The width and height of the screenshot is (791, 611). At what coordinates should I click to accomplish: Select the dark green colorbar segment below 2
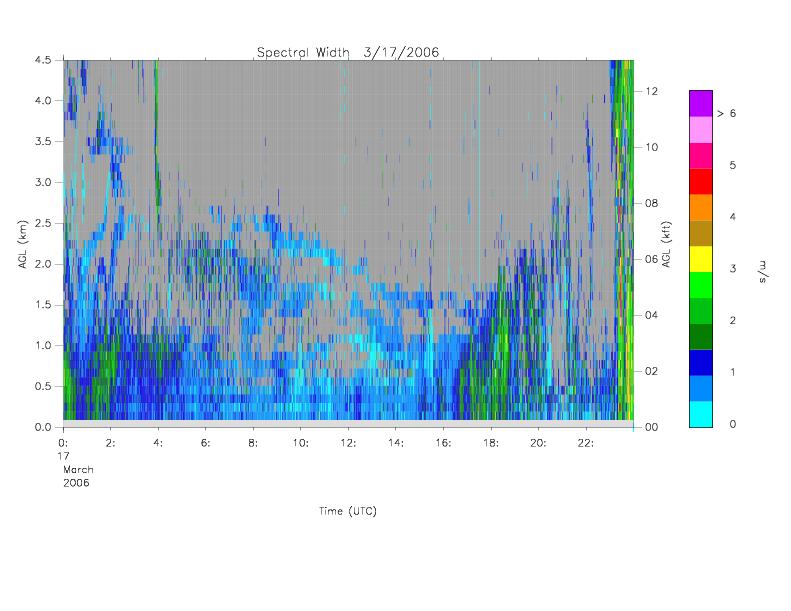701,337
